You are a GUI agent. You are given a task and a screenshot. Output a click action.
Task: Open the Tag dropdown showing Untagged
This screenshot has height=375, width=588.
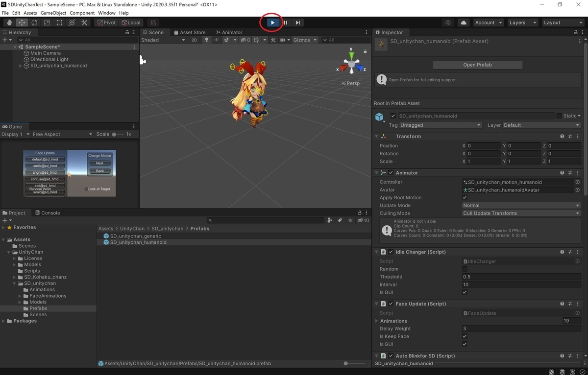441,125
